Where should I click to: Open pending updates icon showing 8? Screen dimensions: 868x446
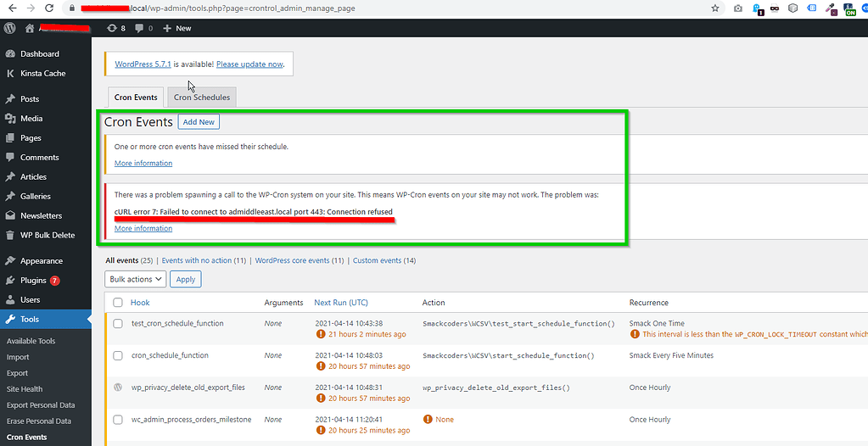(115, 28)
